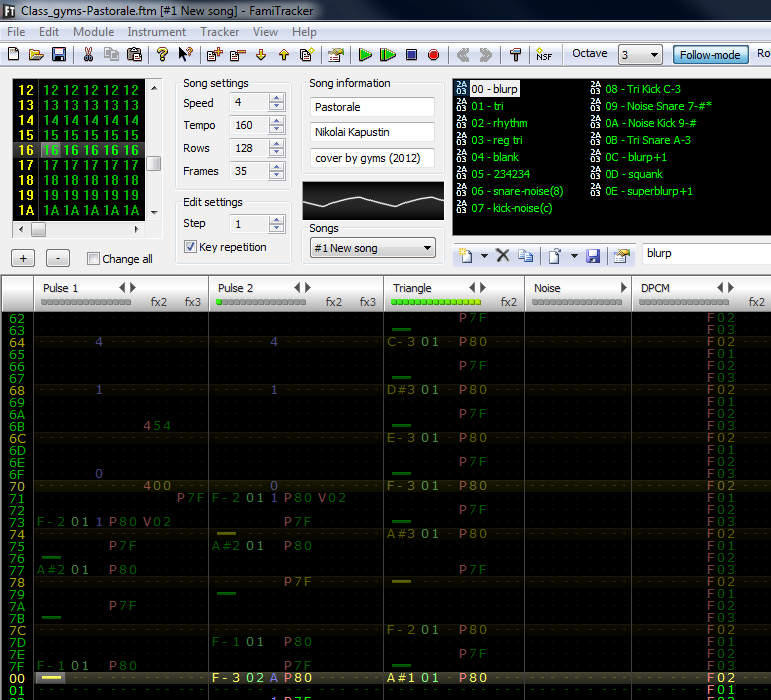
Task: Select instrument 0E - superblurp+1
Action: coord(649,191)
